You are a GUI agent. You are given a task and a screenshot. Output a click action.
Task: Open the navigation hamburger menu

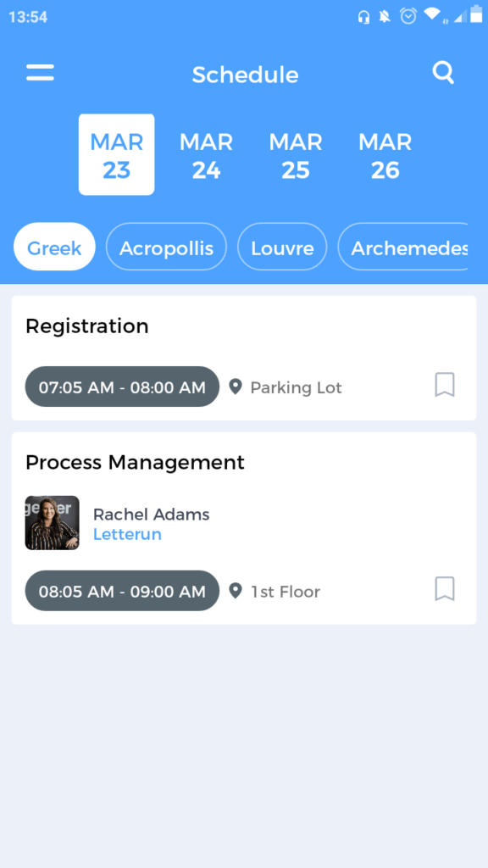tap(39, 72)
